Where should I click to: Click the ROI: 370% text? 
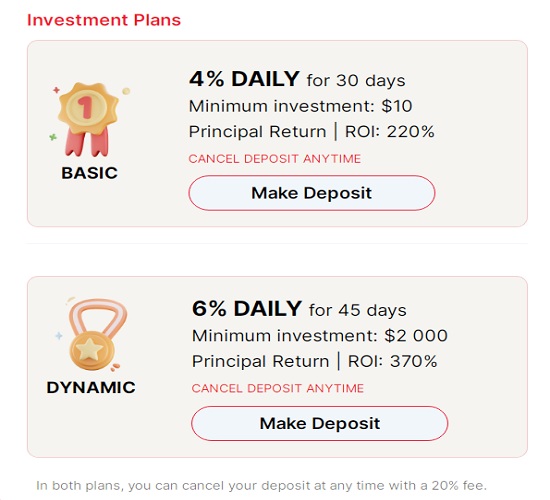pyautogui.click(x=393, y=361)
